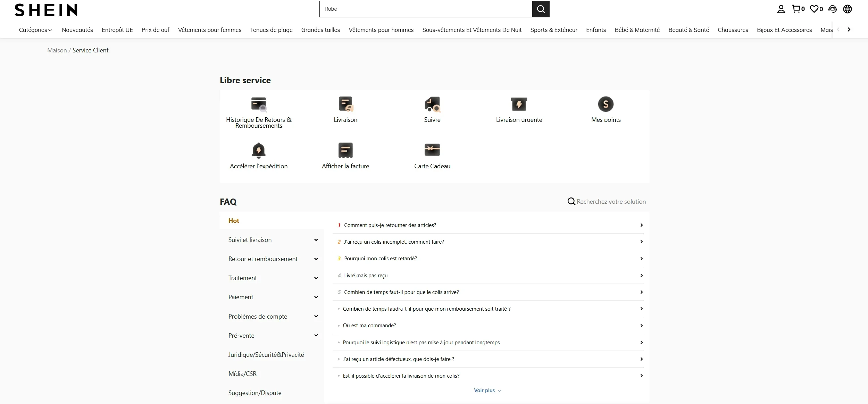The image size is (868, 404).
Task: Expand the Pré-vente section
Action: [x=273, y=336]
